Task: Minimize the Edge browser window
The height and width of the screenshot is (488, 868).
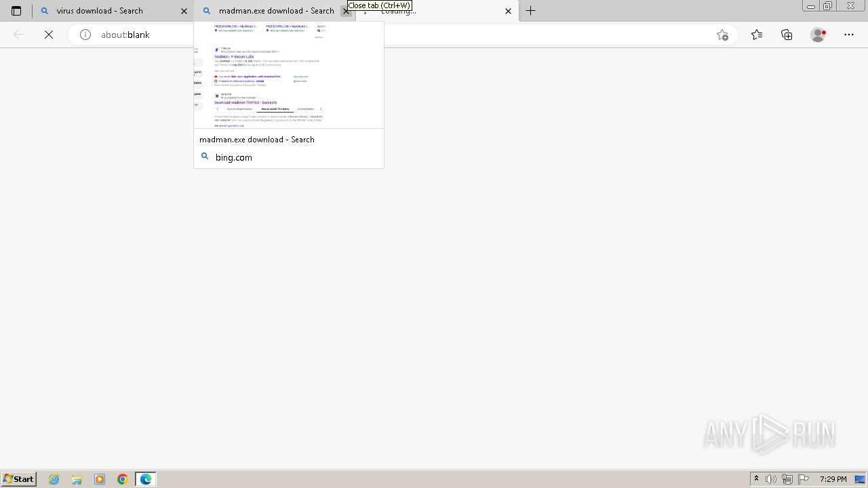Action: (x=810, y=6)
